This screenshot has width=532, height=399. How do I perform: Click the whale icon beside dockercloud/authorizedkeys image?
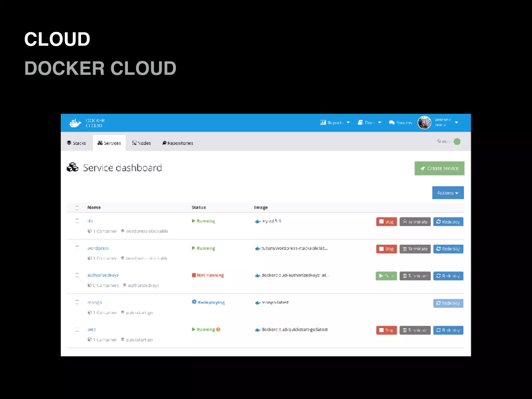(x=257, y=276)
